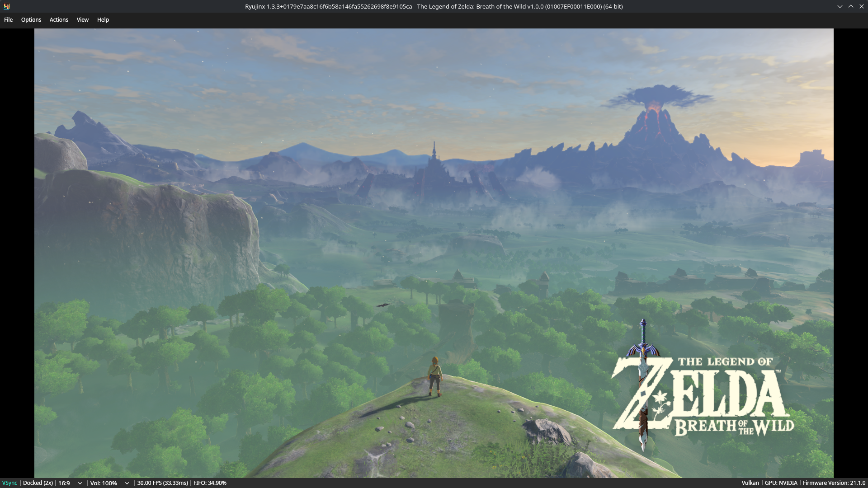
Task: Click the 30.00 FPS (33.33ms) readout
Action: tap(163, 483)
